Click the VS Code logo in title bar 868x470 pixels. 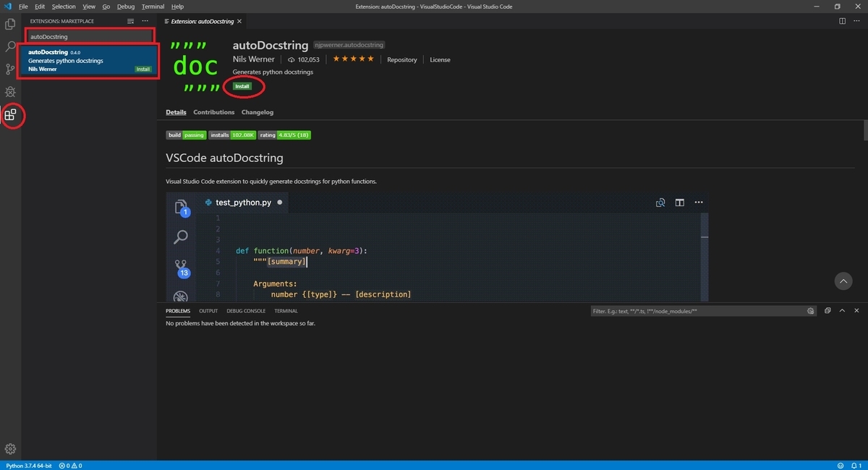click(7, 7)
